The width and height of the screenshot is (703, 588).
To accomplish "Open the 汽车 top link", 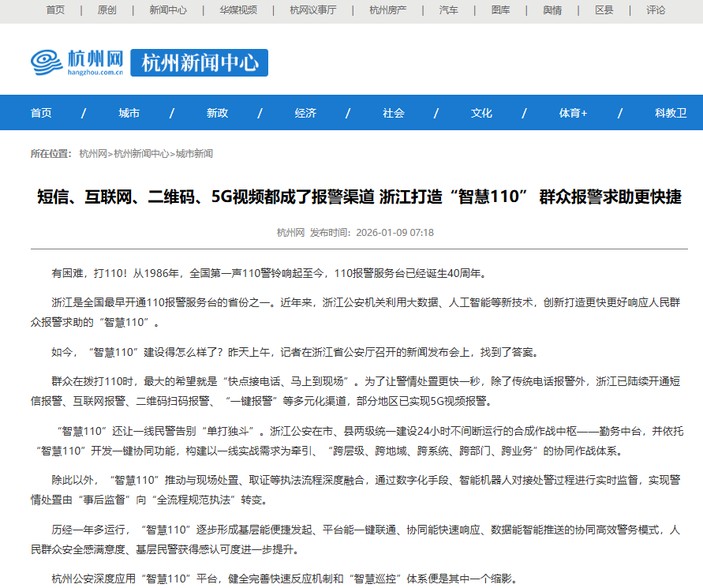I will (448, 10).
